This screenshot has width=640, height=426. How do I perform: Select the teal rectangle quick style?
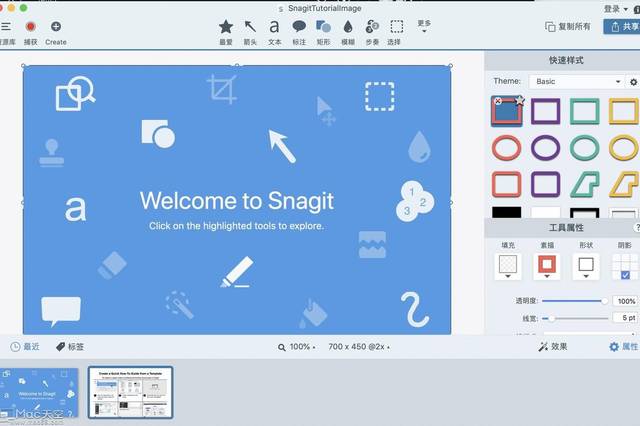[584, 111]
